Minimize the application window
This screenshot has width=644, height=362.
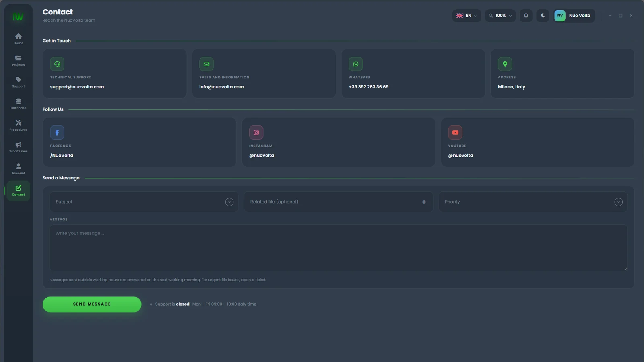point(610,16)
